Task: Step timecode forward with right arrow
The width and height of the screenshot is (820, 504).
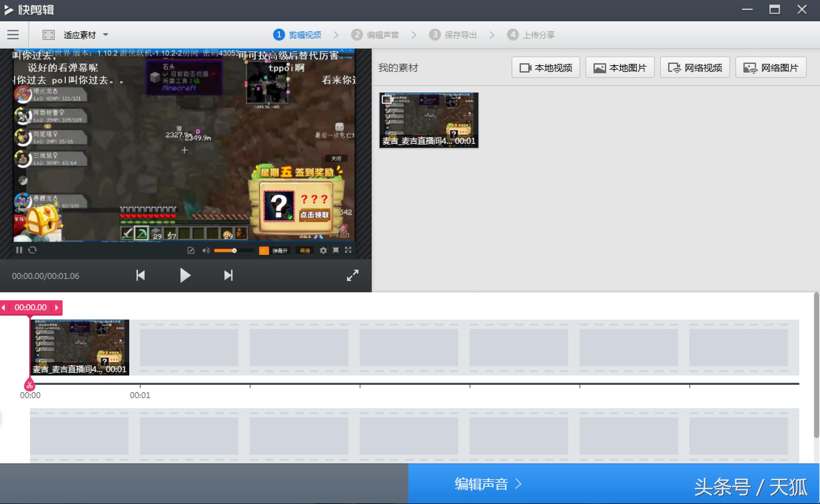Action: [x=57, y=307]
